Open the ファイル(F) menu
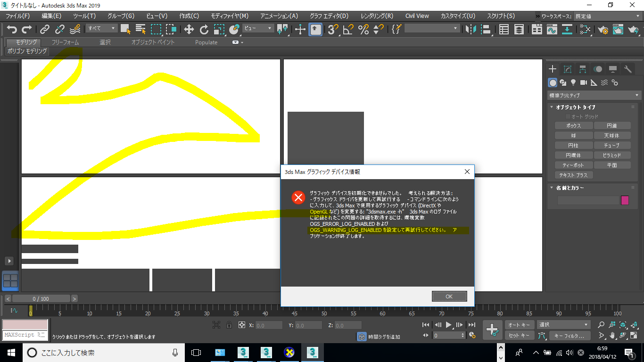The height and width of the screenshot is (362, 644). point(17,16)
